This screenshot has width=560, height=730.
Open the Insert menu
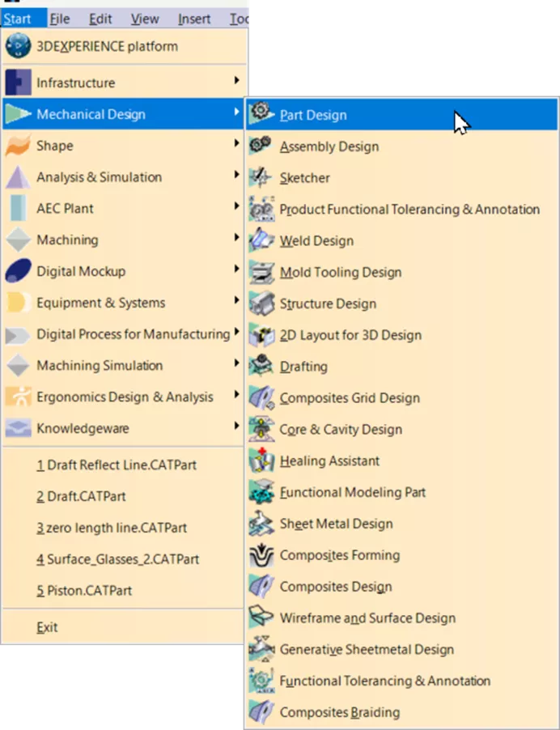click(194, 19)
